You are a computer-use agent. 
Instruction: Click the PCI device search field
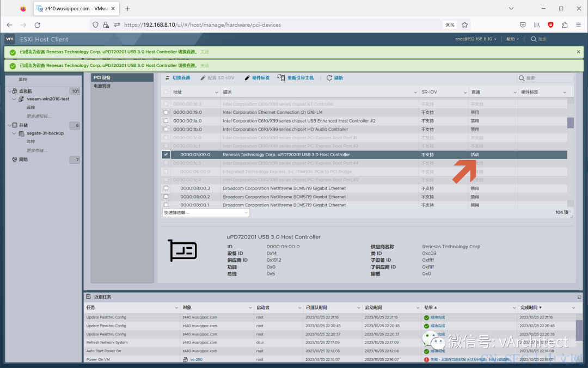[x=545, y=78]
